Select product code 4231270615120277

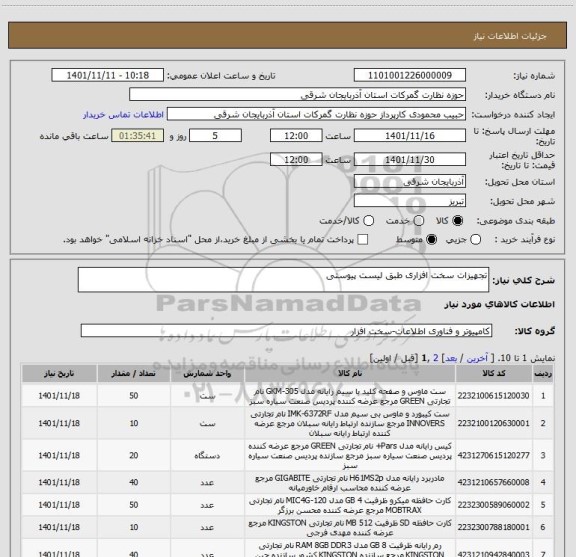point(493,455)
